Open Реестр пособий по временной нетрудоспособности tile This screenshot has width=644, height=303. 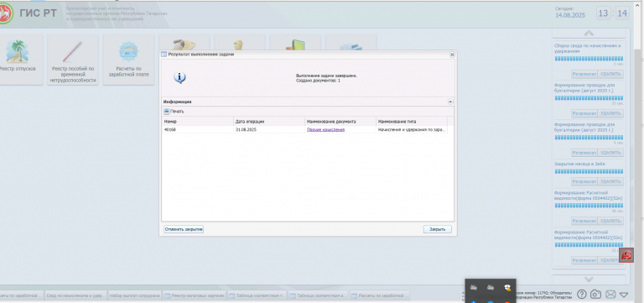[73, 60]
